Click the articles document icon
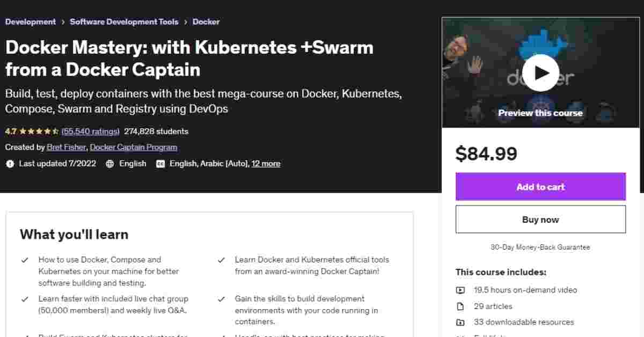644x337 pixels. pos(460,306)
